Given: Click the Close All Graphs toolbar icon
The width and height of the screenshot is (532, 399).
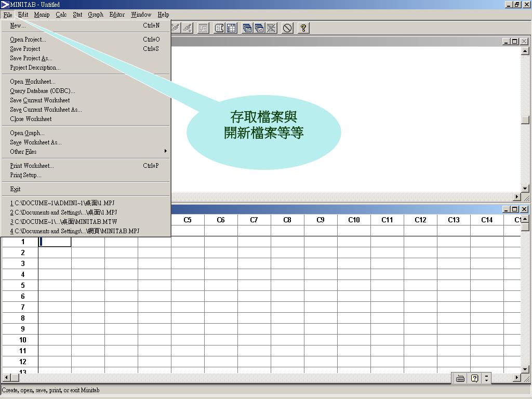Looking at the screenshot, I should tap(271, 28).
